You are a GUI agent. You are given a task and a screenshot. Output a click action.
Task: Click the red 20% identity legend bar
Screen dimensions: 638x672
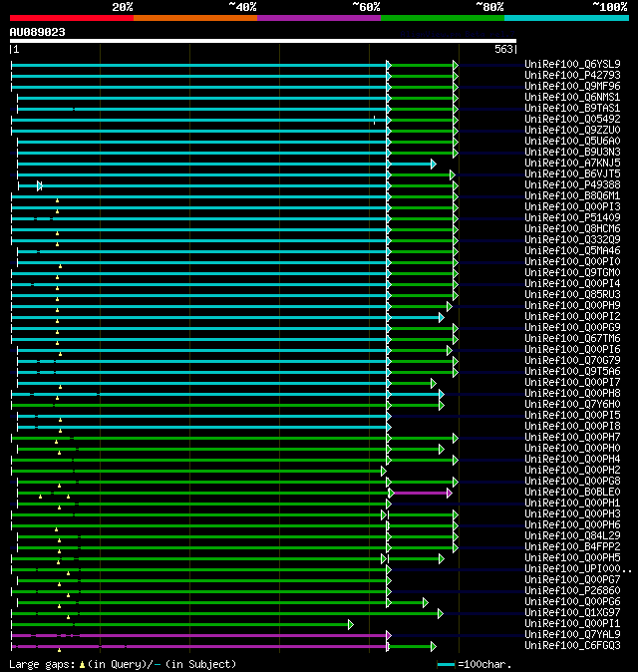tap(72, 18)
